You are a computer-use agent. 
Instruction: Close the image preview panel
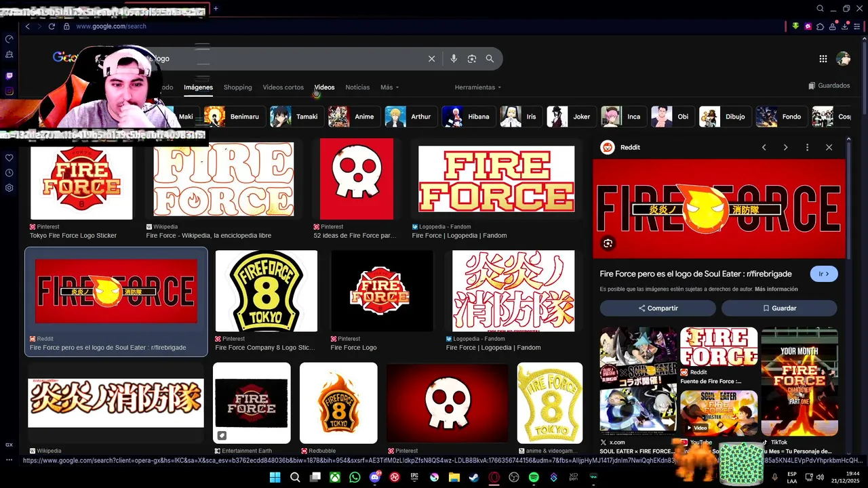(829, 147)
